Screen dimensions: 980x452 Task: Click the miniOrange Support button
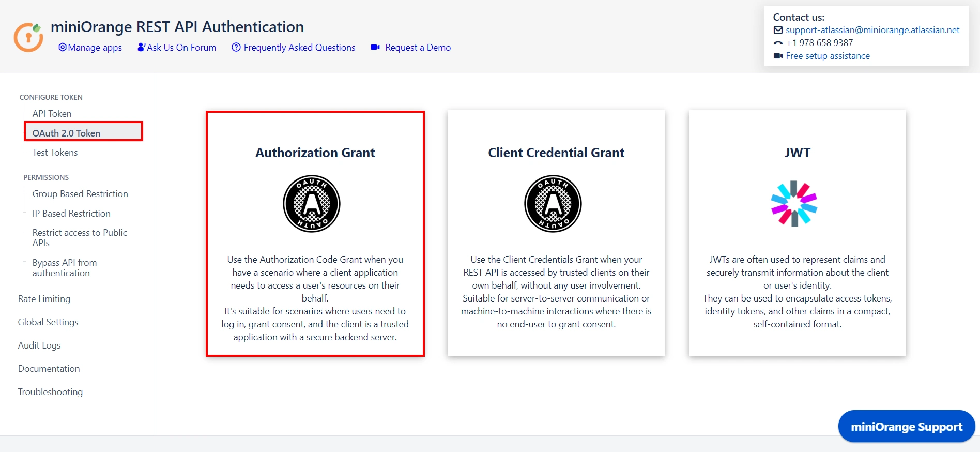point(907,427)
